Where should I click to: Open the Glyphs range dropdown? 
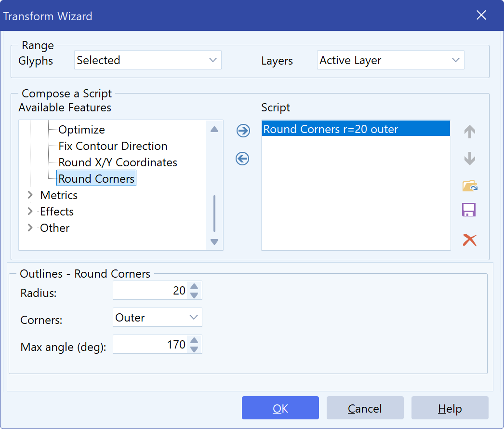pos(148,60)
